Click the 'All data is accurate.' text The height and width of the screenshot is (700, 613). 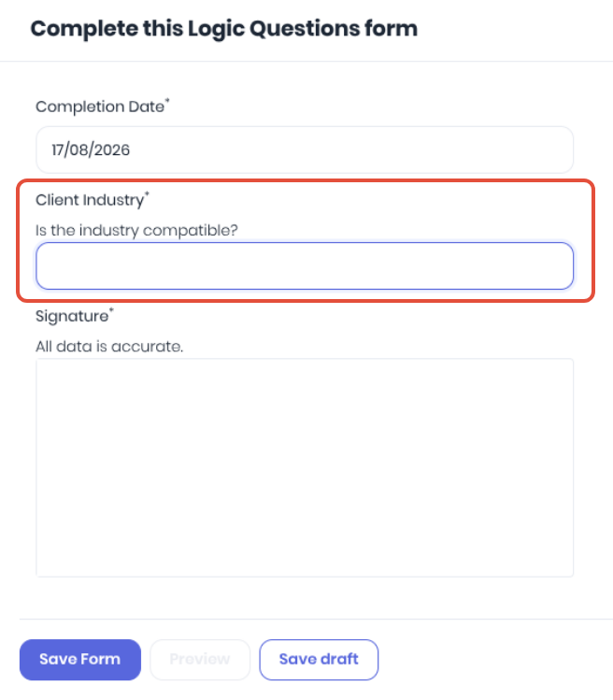(109, 347)
